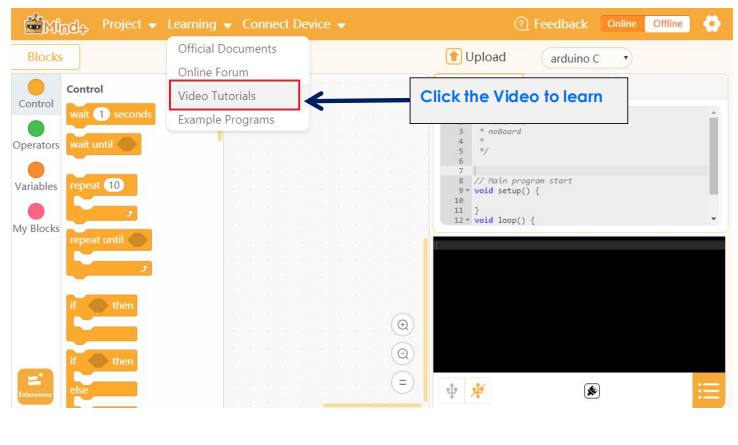Select the orange Control category circle
The width and height of the screenshot is (738, 445).
coord(36,87)
